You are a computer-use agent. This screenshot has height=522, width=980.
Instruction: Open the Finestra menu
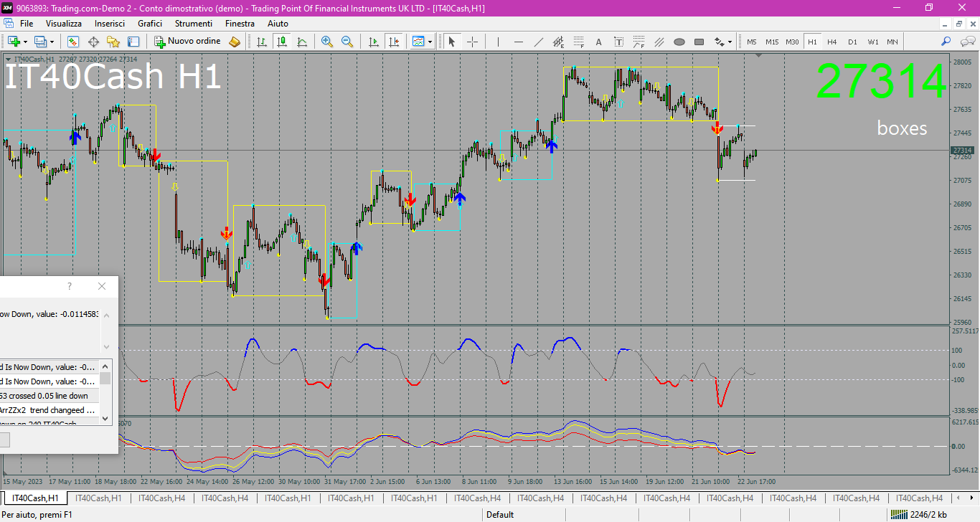pos(240,24)
